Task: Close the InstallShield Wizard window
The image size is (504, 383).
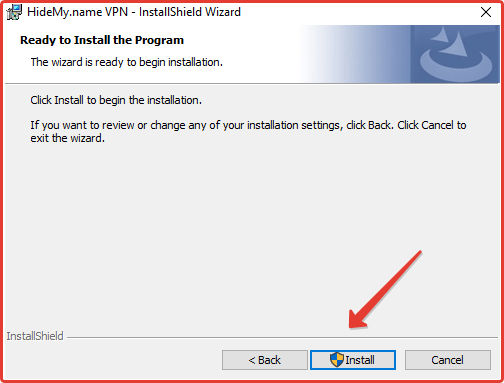Action: 486,12
